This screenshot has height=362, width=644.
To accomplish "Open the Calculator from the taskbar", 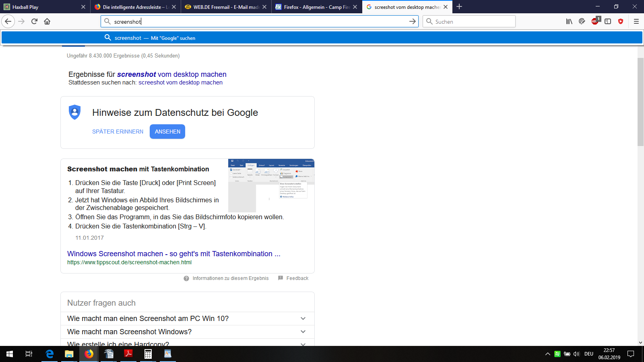I will 148,354.
